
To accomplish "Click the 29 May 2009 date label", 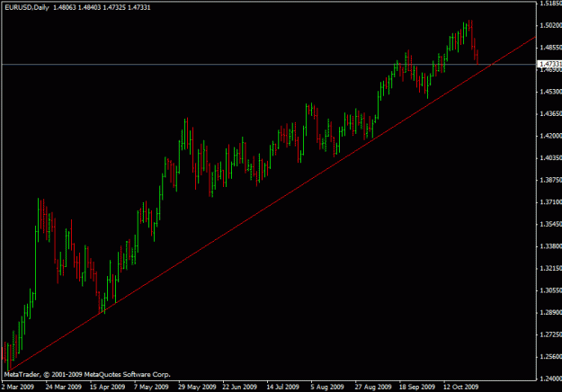I will pos(197,387).
